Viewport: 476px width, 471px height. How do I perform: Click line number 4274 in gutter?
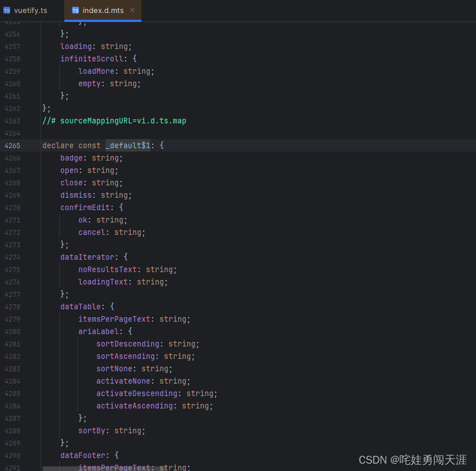[12, 257]
